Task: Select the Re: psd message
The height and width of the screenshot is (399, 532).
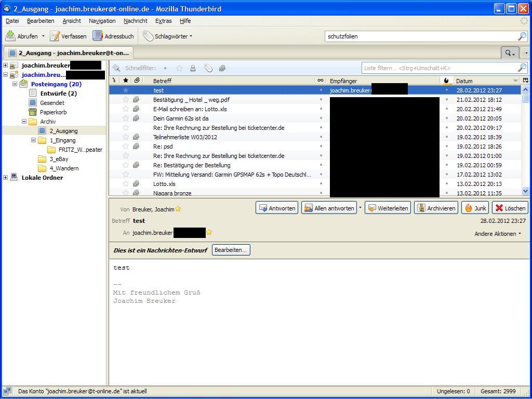Action: tap(315, 147)
